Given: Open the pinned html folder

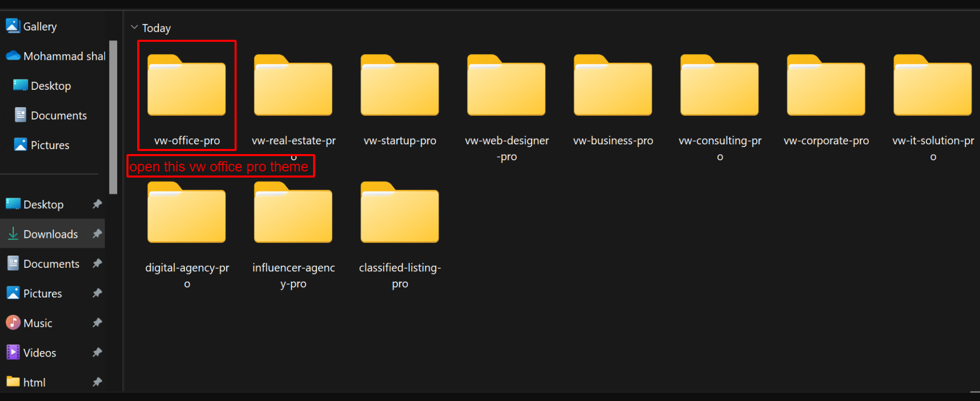Looking at the screenshot, I should (34, 382).
